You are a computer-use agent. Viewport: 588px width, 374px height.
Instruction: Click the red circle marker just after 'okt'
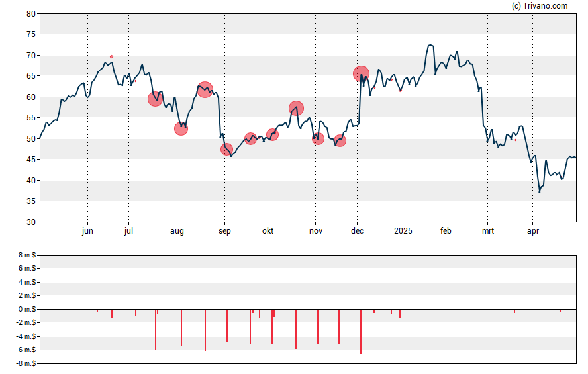coord(272,134)
